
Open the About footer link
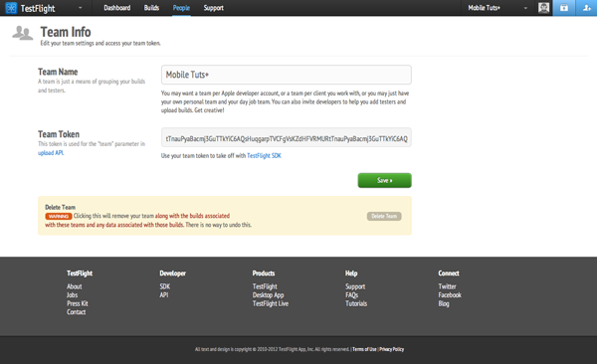coord(75,286)
